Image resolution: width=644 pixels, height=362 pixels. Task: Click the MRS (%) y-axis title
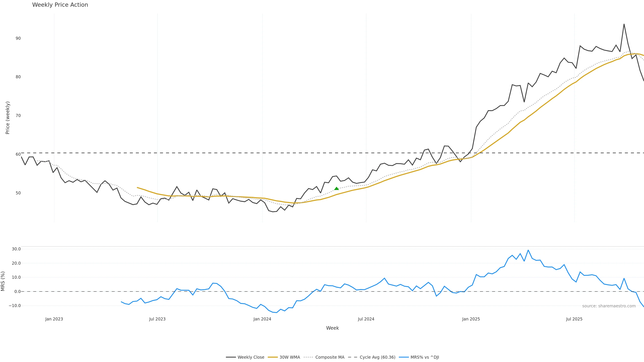3,281
